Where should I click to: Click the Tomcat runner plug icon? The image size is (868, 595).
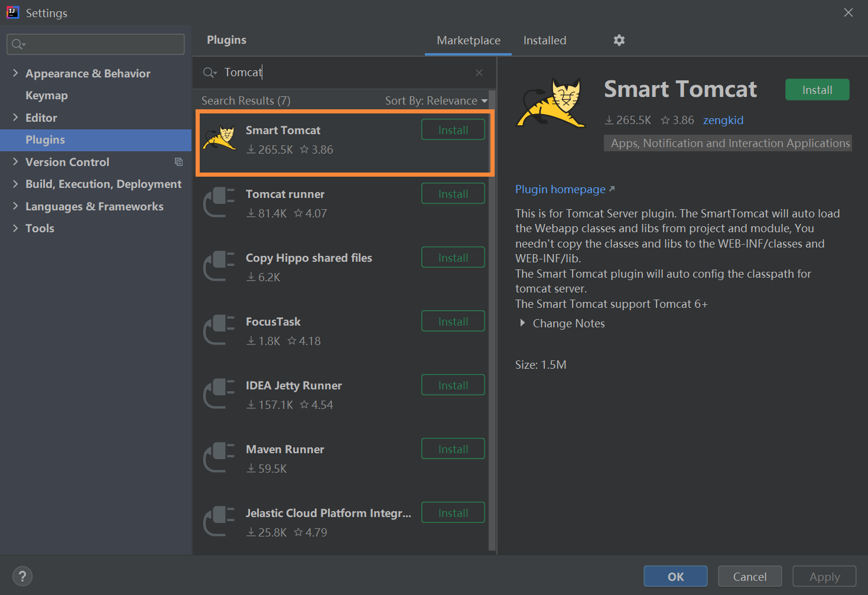219,202
